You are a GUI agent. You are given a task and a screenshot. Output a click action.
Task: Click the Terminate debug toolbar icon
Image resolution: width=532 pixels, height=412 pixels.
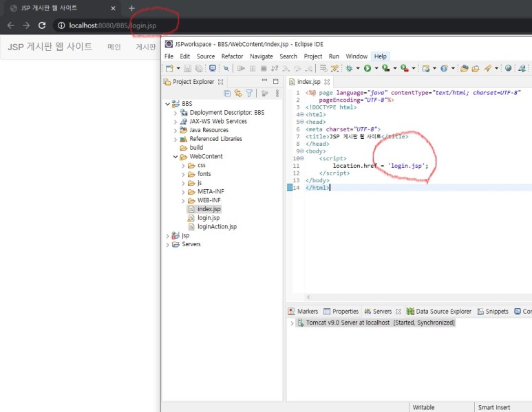(264, 69)
